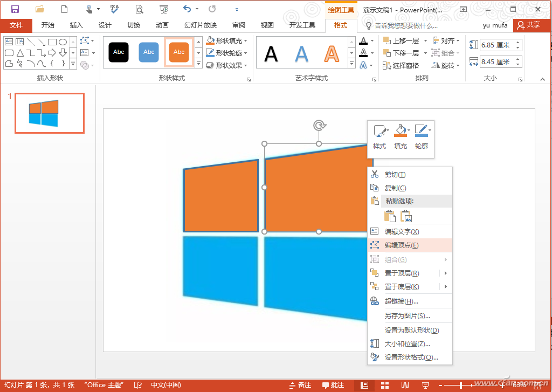Click 设置为默认形状 in the context menu
The height and width of the screenshot is (392, 552).
pyautogui.click(x=410, y=330)
